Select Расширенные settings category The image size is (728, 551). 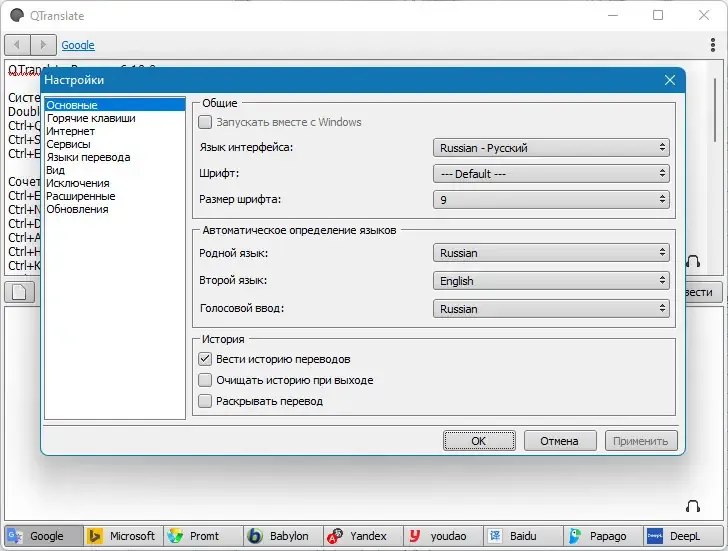pyautogui.click(x=115, y=196)
